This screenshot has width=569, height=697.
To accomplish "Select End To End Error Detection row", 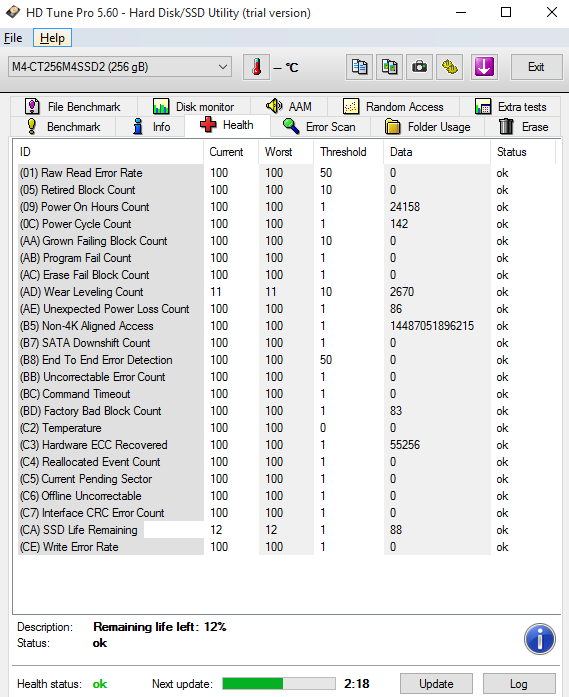I will point(287,360).
